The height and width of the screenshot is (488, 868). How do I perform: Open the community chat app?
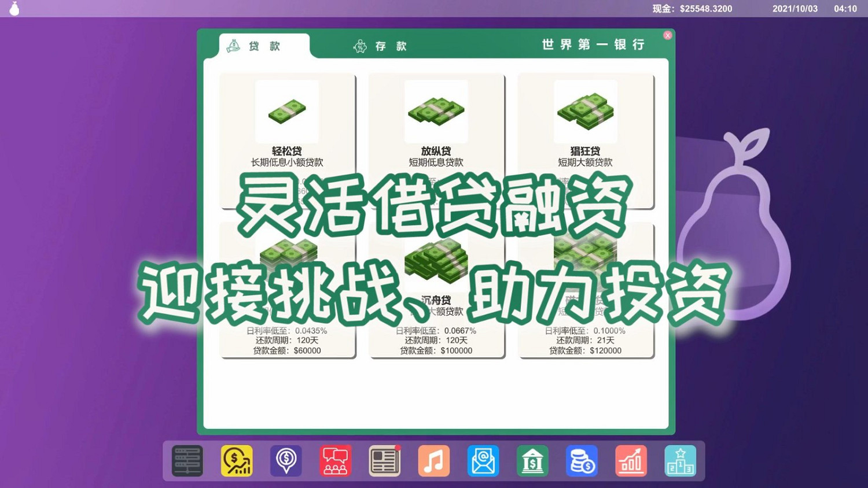click(335, 461)
